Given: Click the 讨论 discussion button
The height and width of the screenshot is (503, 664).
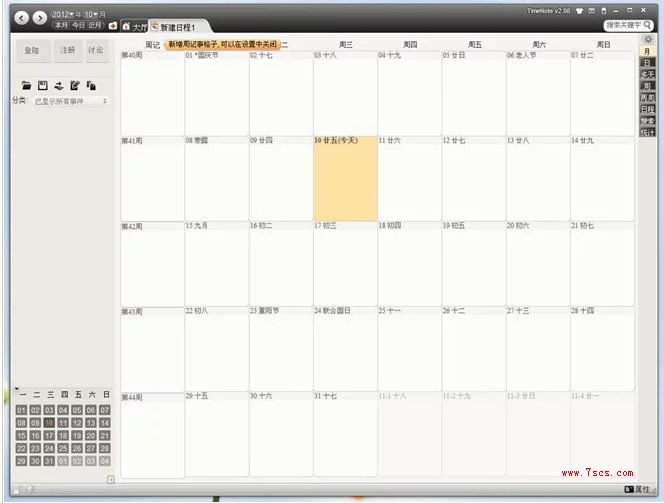Looking at the screenshot, I should coord(97,51).
